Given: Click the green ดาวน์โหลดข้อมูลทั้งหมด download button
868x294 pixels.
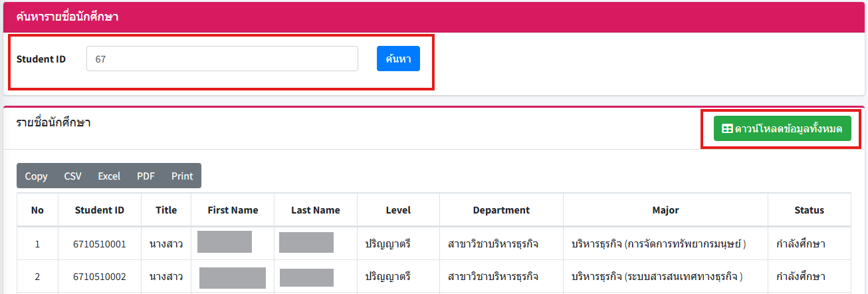Looking at the screenshot, I should tap(782, 129).
